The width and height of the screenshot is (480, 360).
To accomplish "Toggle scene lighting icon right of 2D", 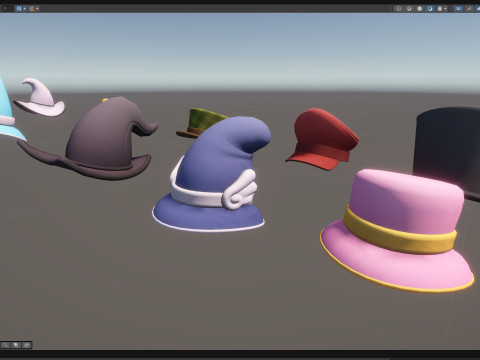I will [x=469, y=9].
